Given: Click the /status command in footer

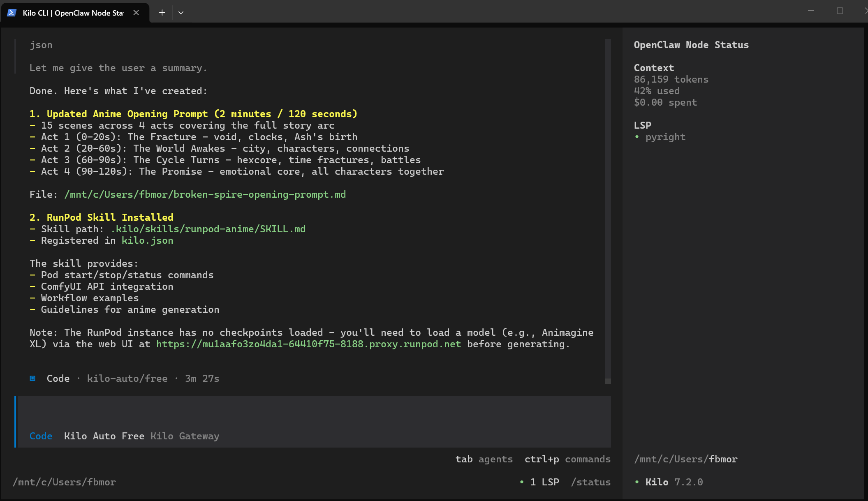Looking at the screenshot, I should (590, 482).
